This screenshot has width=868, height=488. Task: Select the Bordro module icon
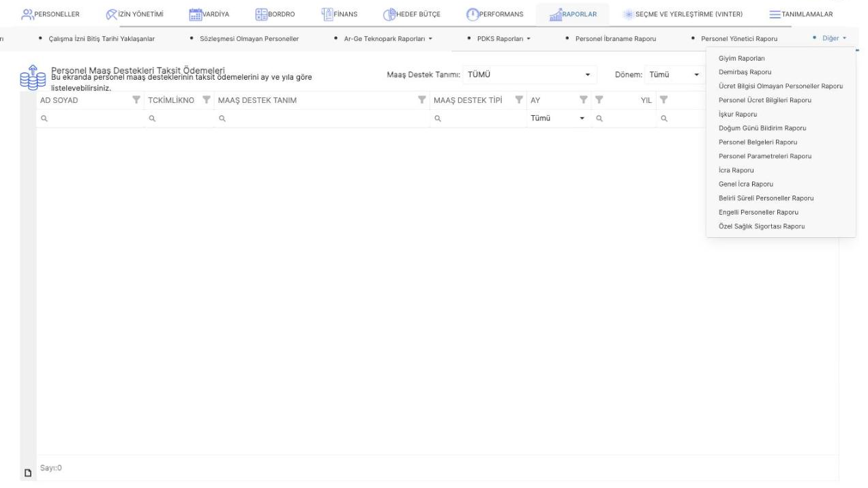point(261,14)
